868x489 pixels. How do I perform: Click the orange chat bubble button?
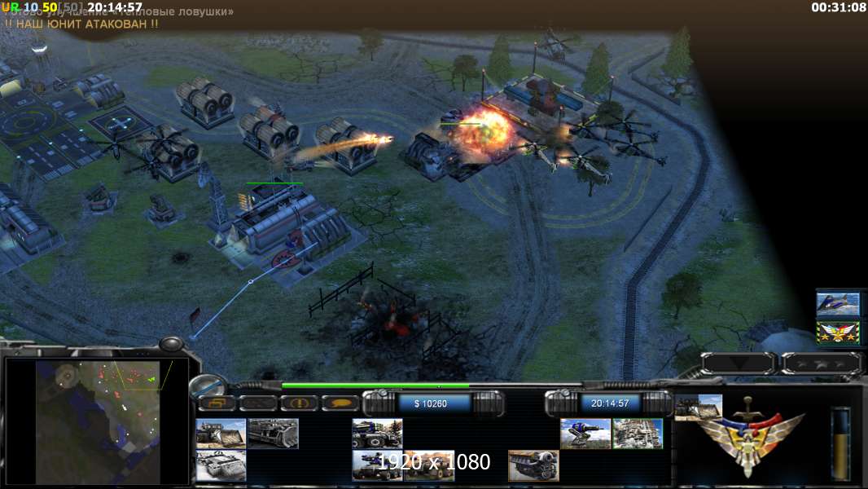[340, 403]
